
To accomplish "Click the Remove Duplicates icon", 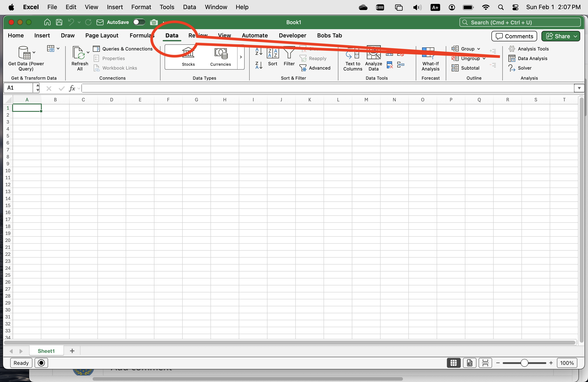I will point(390,65).
